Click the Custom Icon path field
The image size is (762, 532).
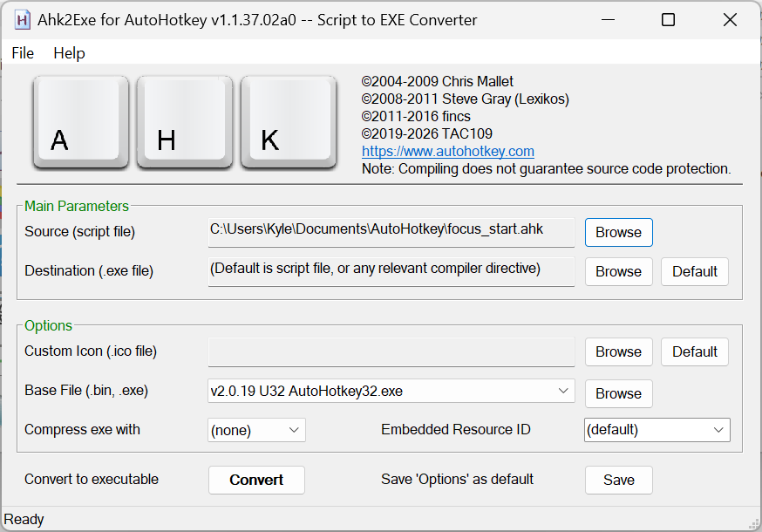point(391,351)
